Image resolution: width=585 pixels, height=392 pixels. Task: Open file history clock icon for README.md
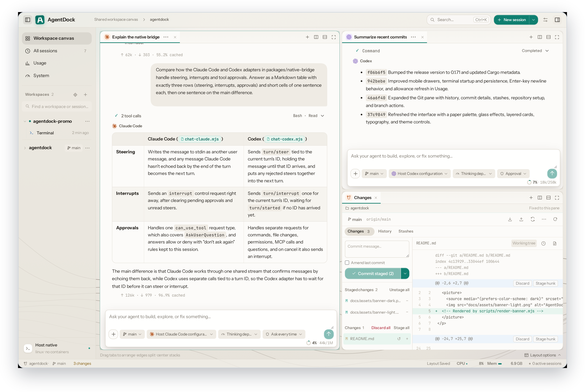(x=543, y=243)
